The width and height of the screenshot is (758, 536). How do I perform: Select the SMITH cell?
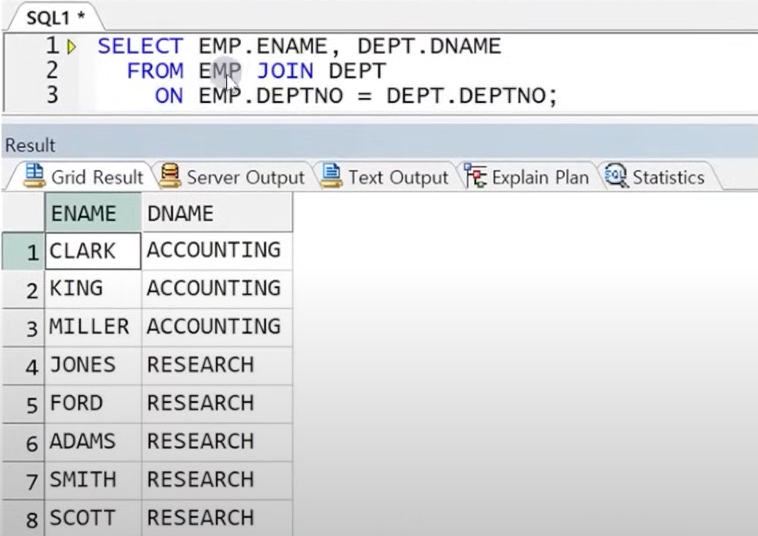click(93, 480)
